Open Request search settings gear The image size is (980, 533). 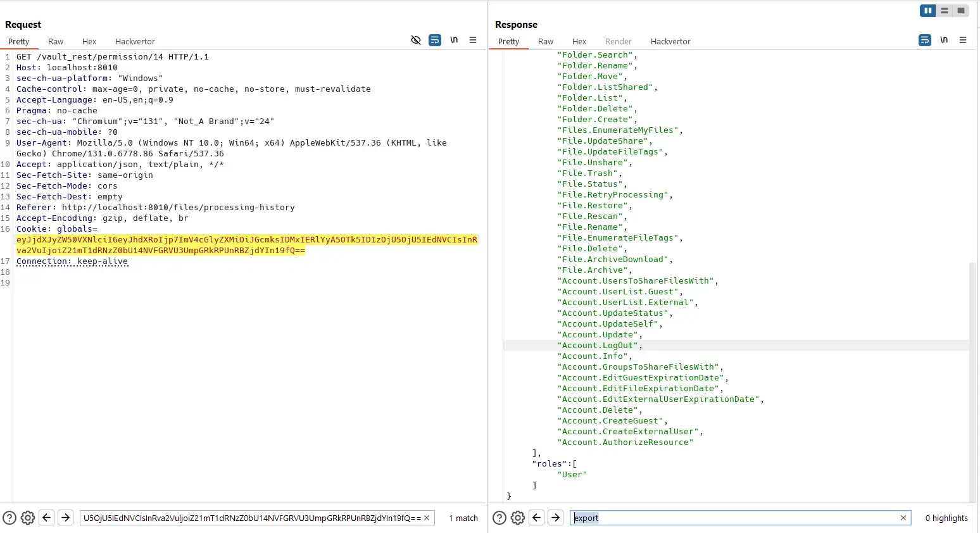[x=28, y=518]
